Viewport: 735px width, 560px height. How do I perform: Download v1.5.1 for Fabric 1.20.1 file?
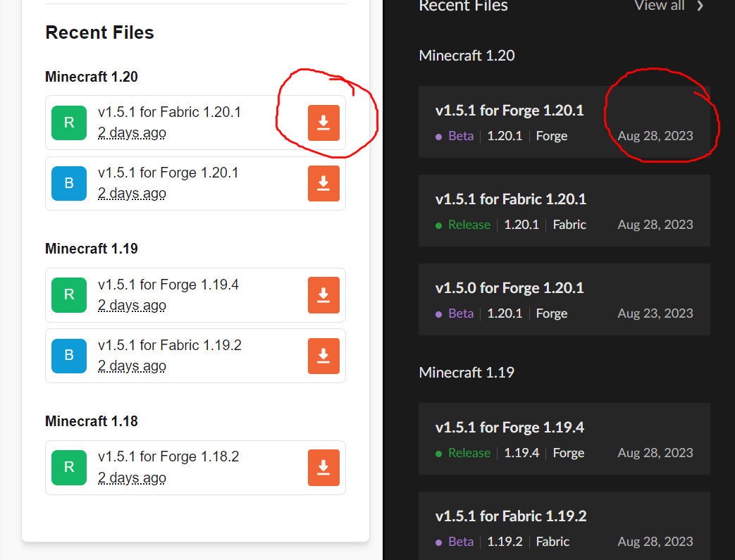[x=323, y=123]
